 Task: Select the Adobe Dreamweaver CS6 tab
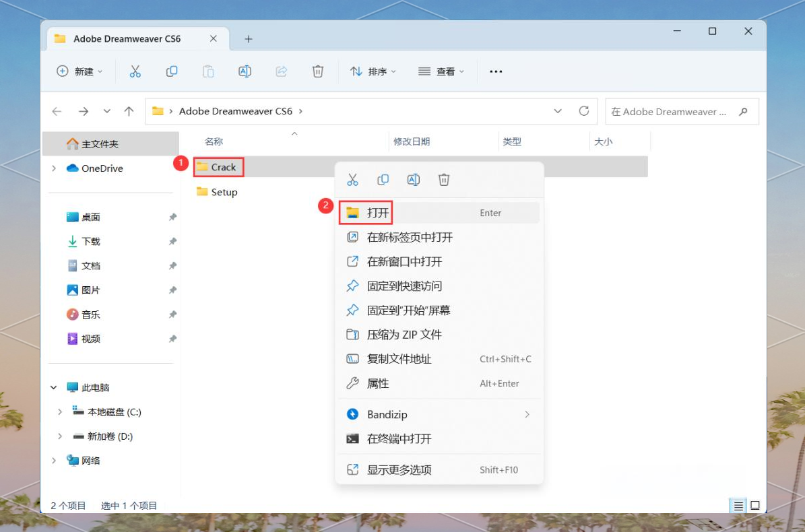pyautogui.click(x=138, y=38)
